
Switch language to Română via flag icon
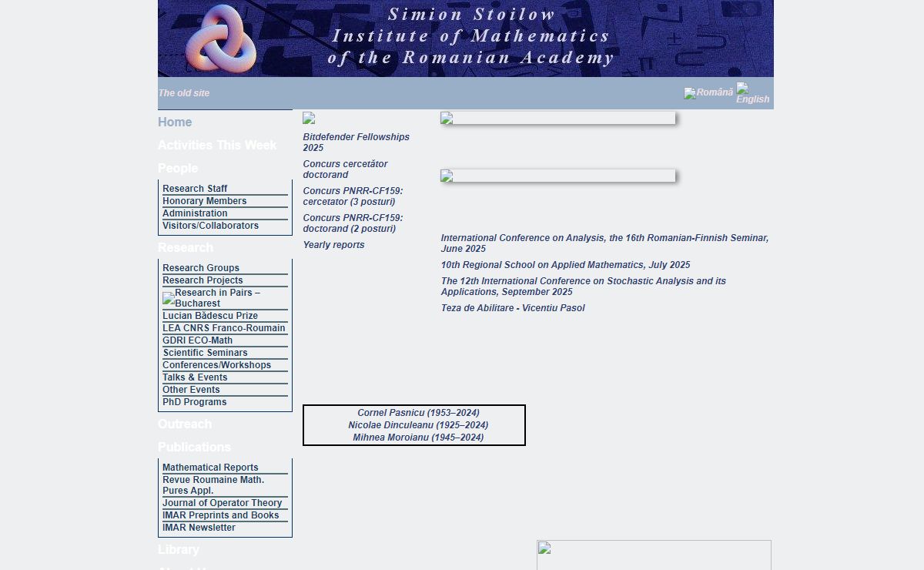(690, 93)
